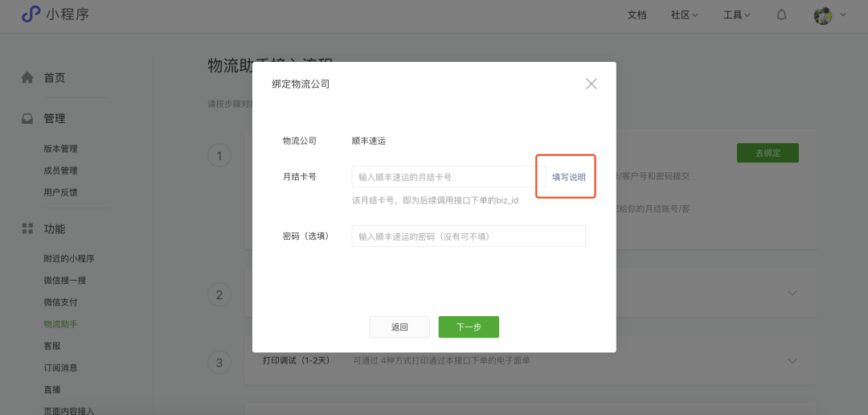868x415 pixels.
Task: Click the home icon in the sidebar
Action: [27, 77]
